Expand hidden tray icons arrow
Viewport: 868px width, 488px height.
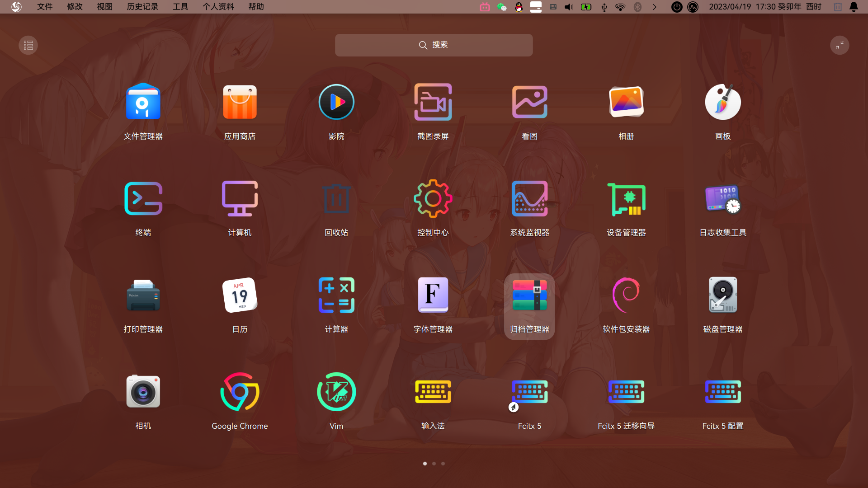click(x=654, y=7)
